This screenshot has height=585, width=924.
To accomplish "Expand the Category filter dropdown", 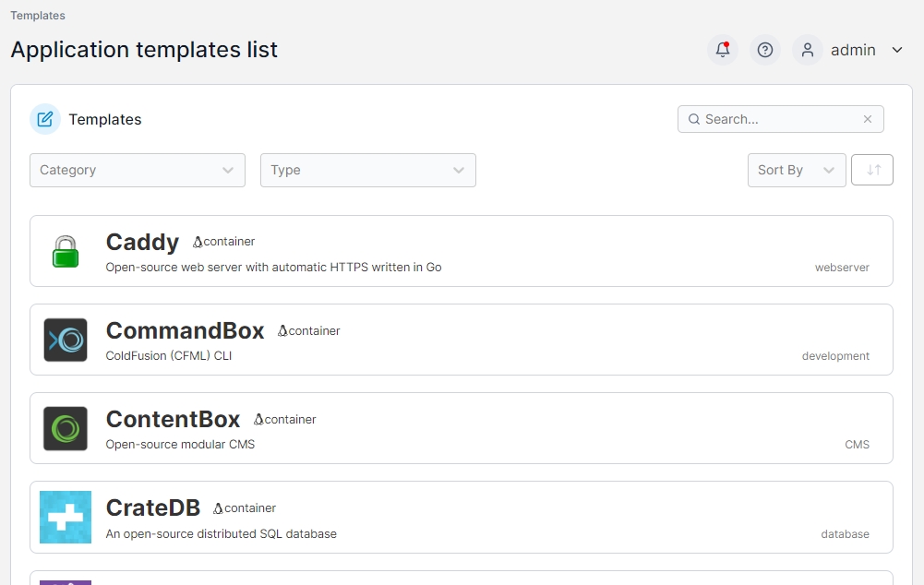I will tap(138, 170).
